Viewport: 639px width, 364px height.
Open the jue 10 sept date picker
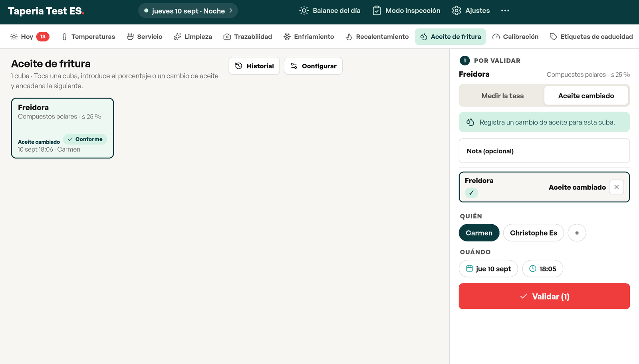click(488, 269)
